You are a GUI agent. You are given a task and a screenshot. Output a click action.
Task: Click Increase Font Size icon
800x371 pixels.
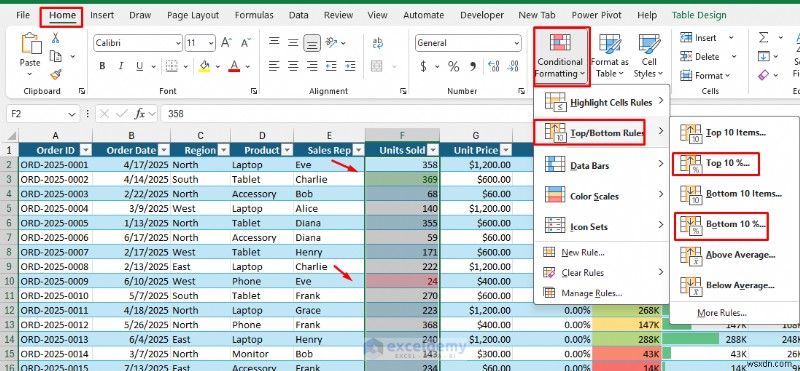(x=227, y=43)
